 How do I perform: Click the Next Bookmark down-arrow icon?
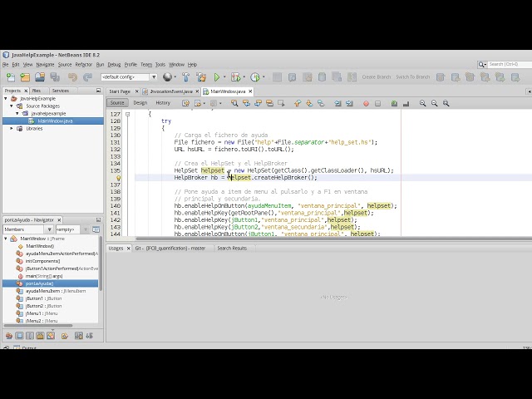pyautogui.click(x=309, y=103)
